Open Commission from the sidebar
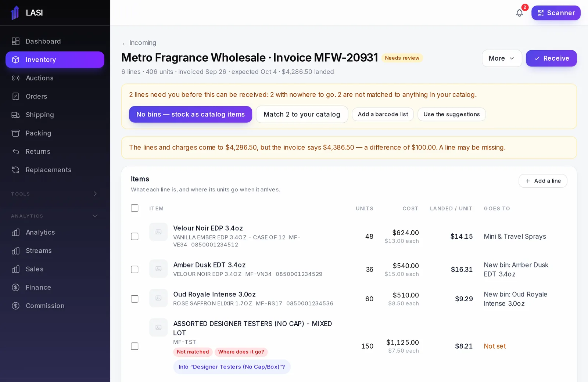This screenshot has width=588, height=382. tap(55, 306)
